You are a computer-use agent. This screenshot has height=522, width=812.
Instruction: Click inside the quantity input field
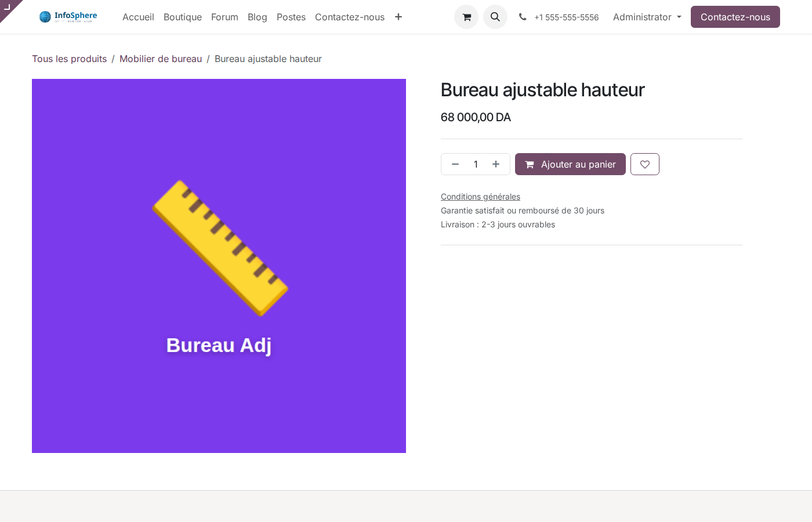pos(476,164)
